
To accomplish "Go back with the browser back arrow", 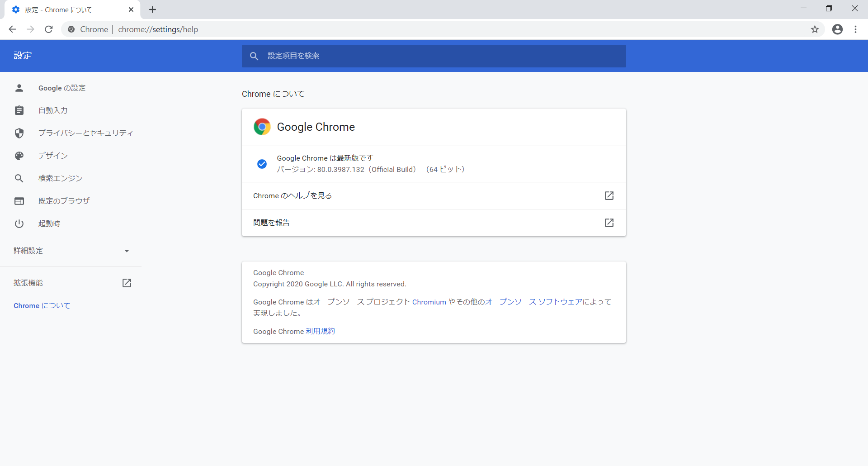I will point(12,29).
